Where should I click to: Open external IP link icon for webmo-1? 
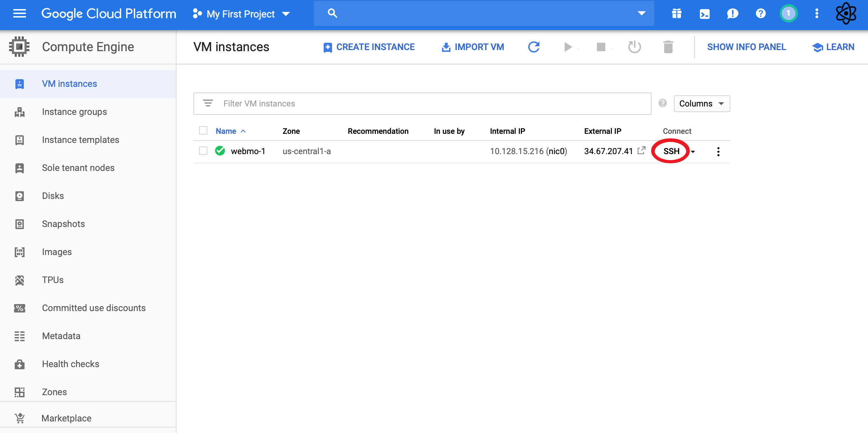[x=641, y=151]
